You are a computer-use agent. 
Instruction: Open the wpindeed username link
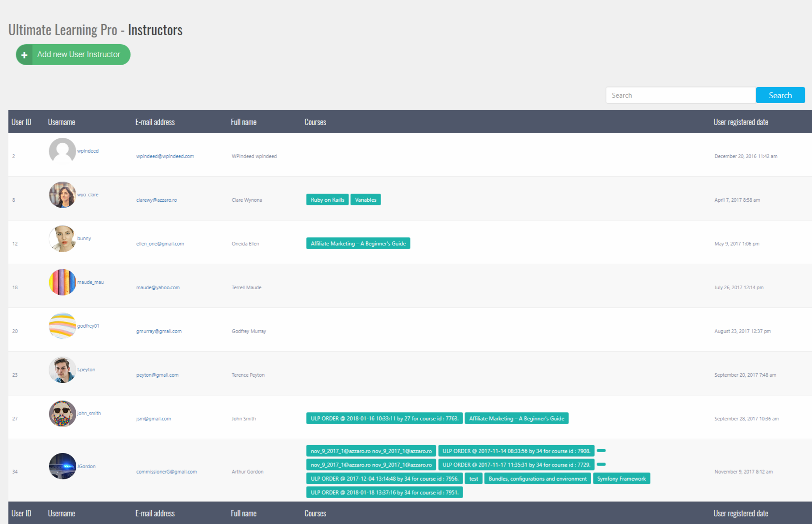click(88, 151)
